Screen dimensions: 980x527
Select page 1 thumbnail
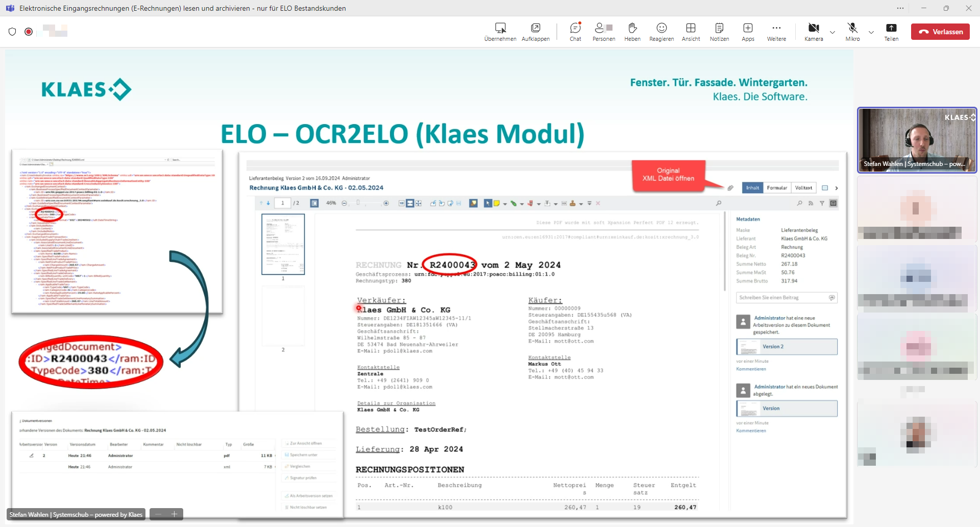(283, 244)
